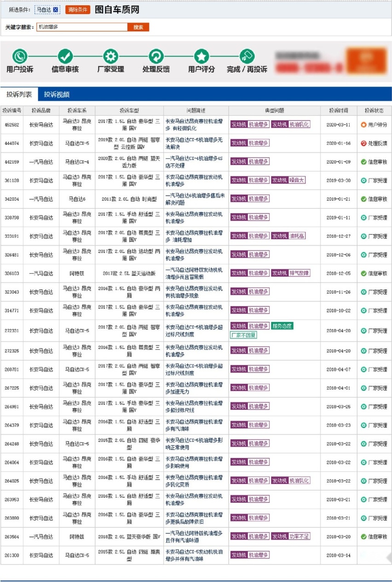
Task: Switch to the 投诉视频 tab
Action: [57, 94]
